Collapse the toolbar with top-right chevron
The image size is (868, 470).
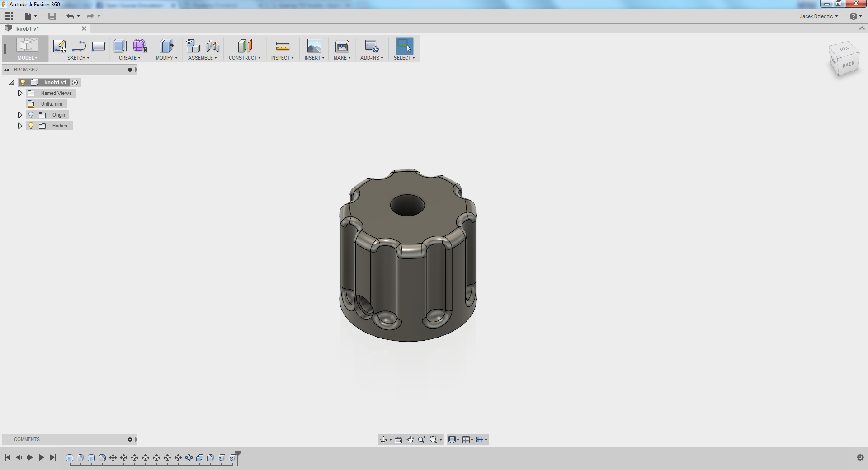[x=862, y=28]
